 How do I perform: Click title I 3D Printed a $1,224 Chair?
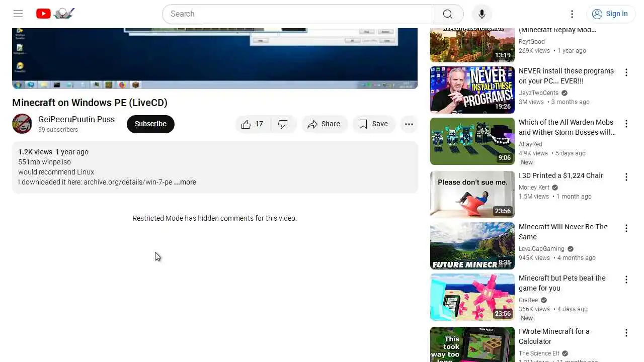pos(561,175)
